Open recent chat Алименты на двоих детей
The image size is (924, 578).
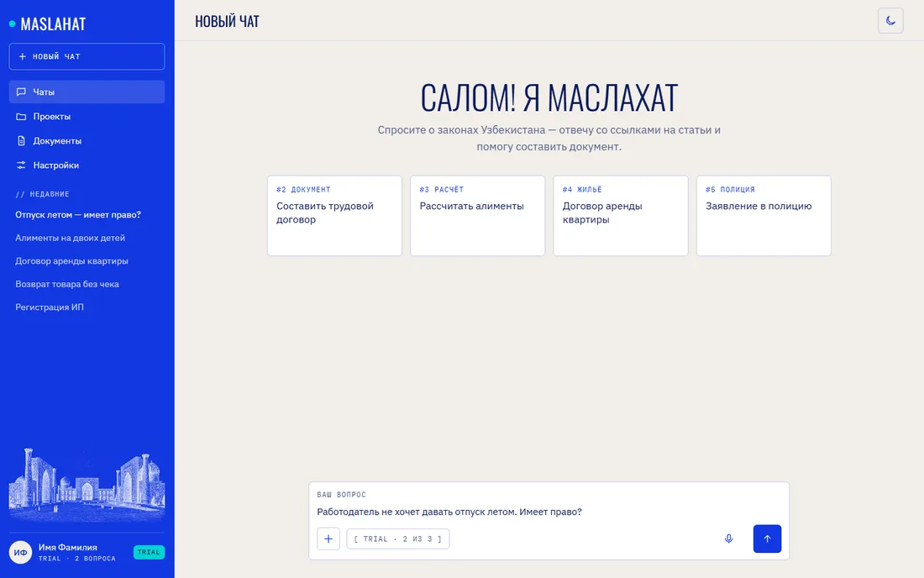tap(70, 238)
